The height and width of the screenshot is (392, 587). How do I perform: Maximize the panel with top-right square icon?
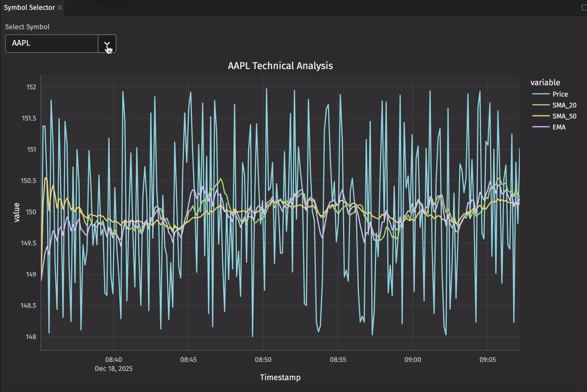[x=584, y=8]
